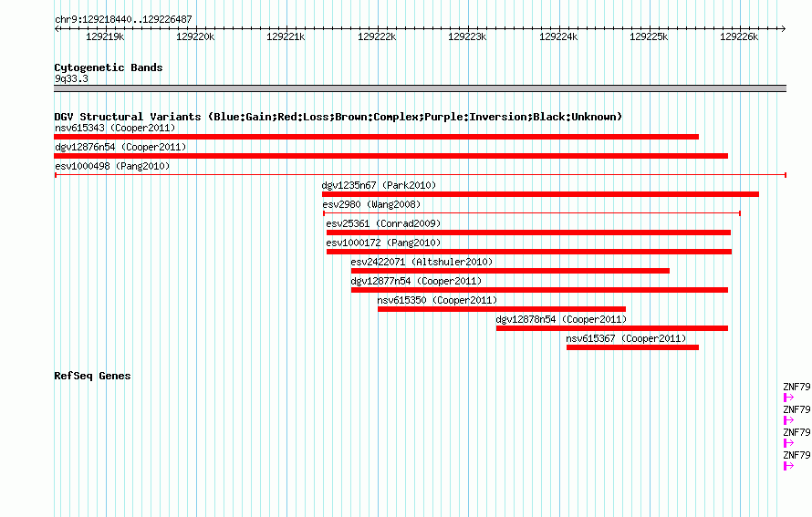Open the dgv12876n54 (Cooper2011) label

pyautogui.click(x=120, y=147)
